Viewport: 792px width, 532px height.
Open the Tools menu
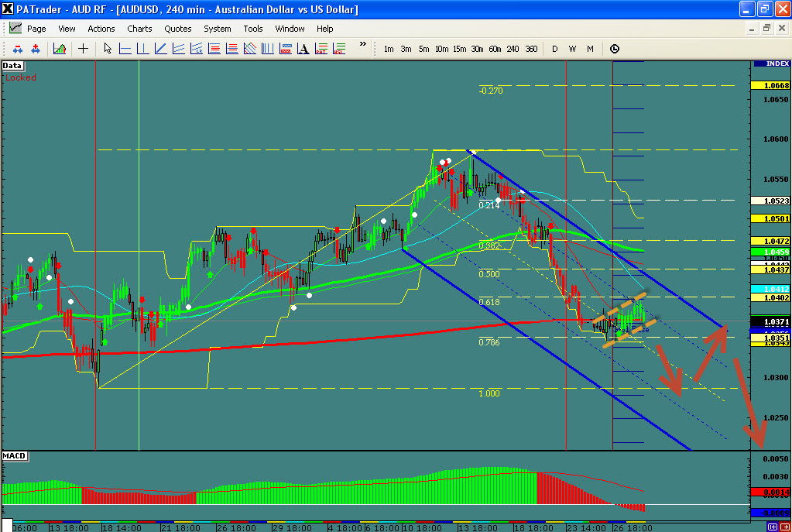(253, 29)
